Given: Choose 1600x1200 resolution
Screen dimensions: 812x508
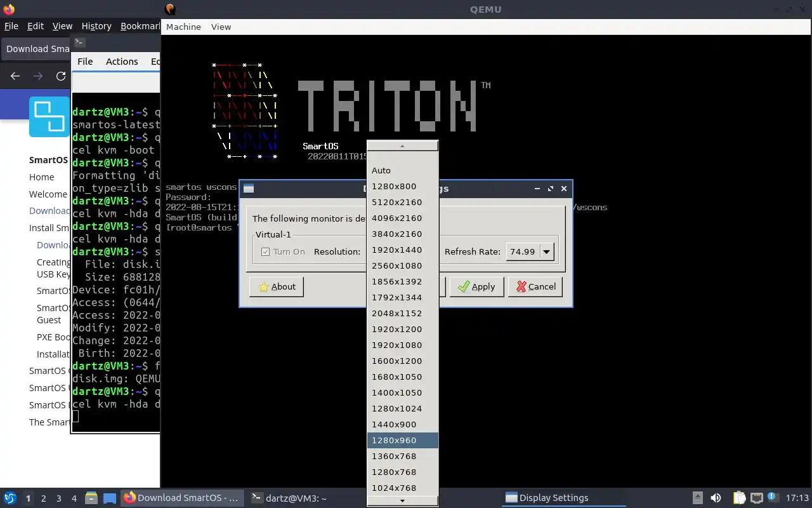Looking at the screenshot, I should pyautogui.click(x=402, y=361).
